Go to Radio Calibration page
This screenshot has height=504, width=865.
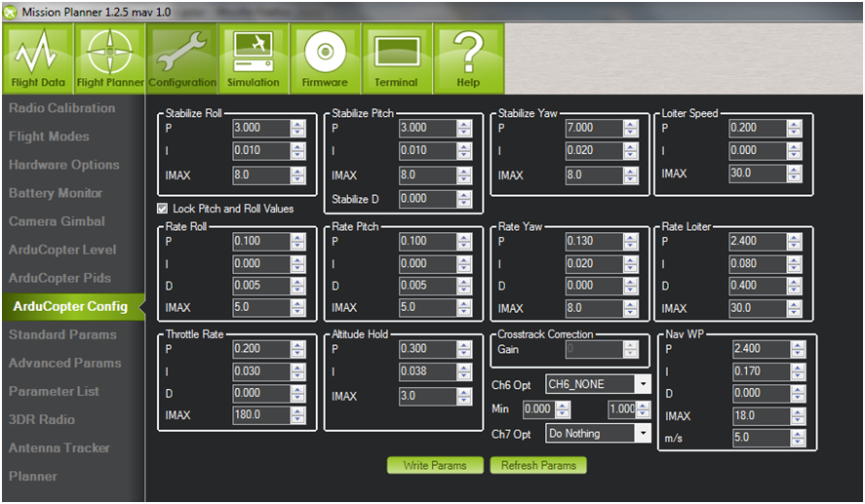click(61, 108)
